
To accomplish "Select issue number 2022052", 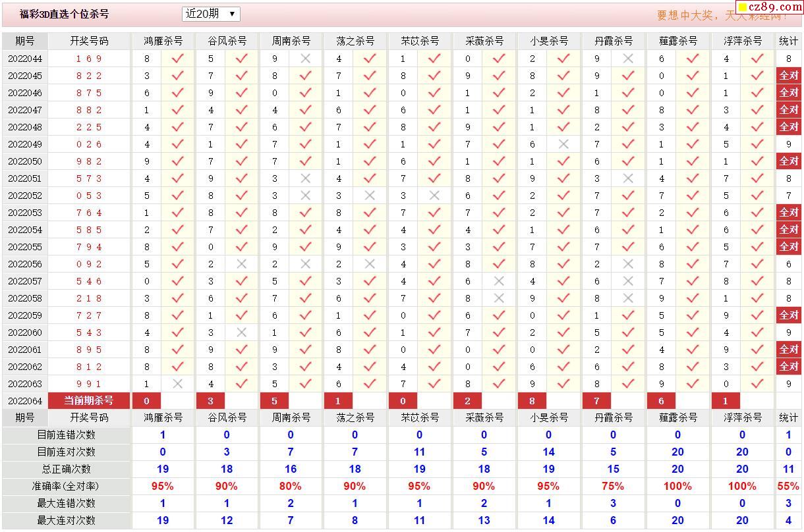I will (25, 196).
